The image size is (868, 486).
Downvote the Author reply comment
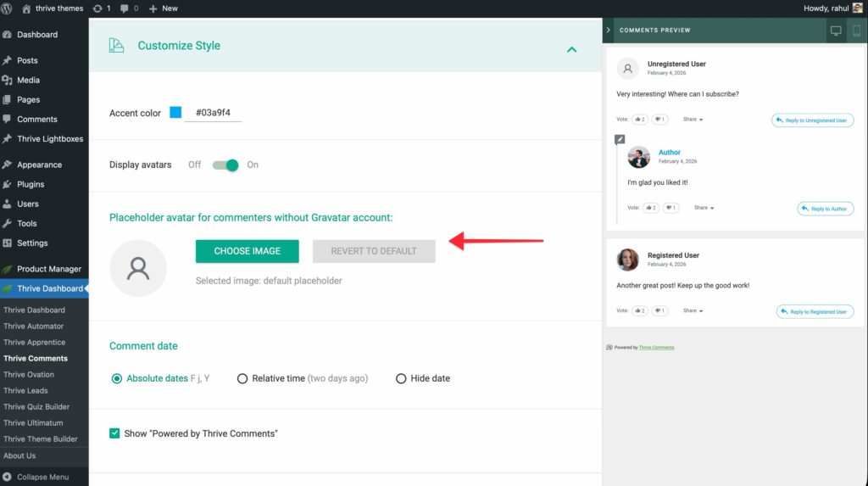click(670, 208)
